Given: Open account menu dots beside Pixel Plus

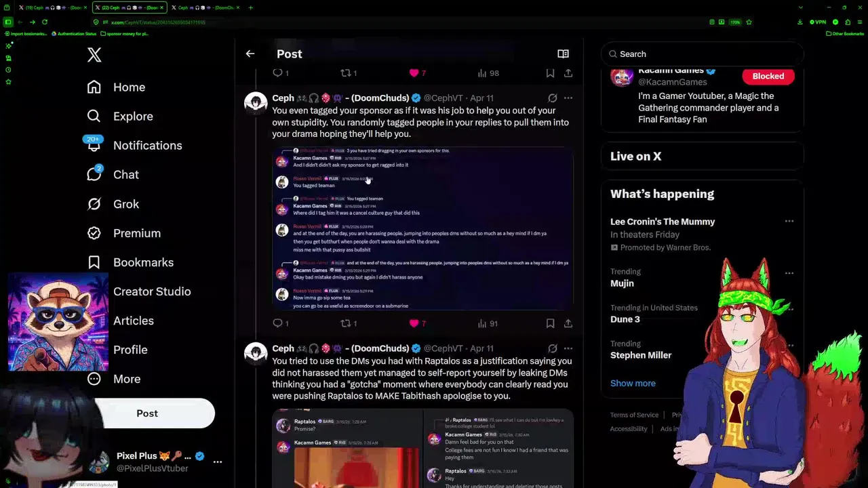Looking at the screenshot, I should (218, 462).
